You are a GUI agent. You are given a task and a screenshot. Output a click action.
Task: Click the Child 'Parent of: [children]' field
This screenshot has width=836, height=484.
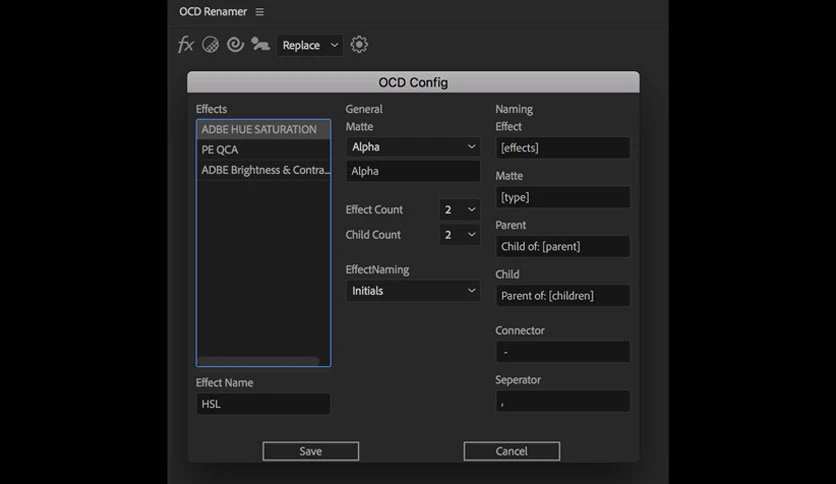coord(563,296)
